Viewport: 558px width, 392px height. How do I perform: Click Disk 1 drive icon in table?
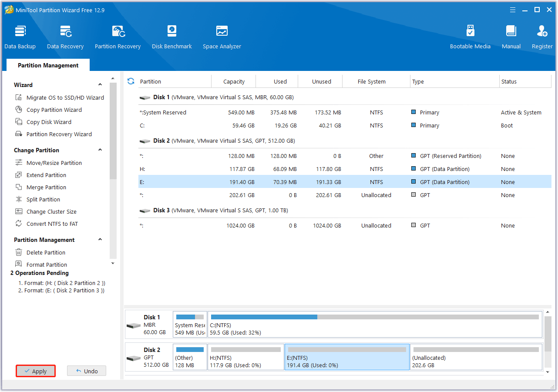[x=145, y=98]
